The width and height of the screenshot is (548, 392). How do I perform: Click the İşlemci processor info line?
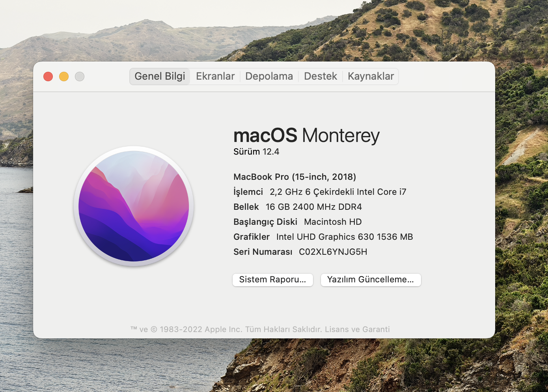[320, 192]
